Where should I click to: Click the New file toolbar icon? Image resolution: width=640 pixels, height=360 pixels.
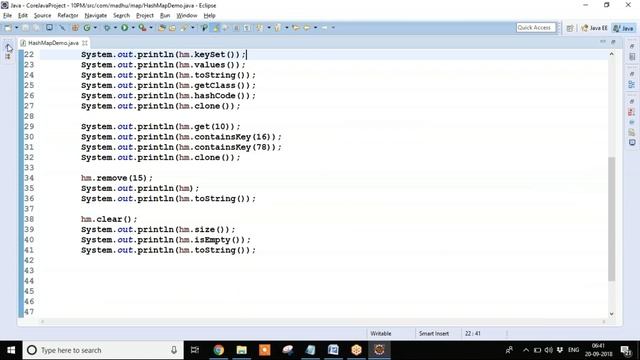7,28
